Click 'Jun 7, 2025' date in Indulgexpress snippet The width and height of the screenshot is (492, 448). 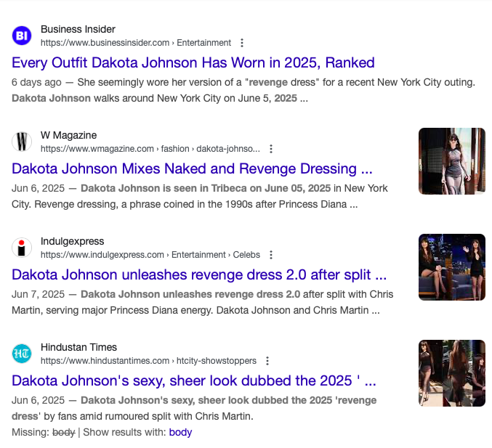(38, 294)
